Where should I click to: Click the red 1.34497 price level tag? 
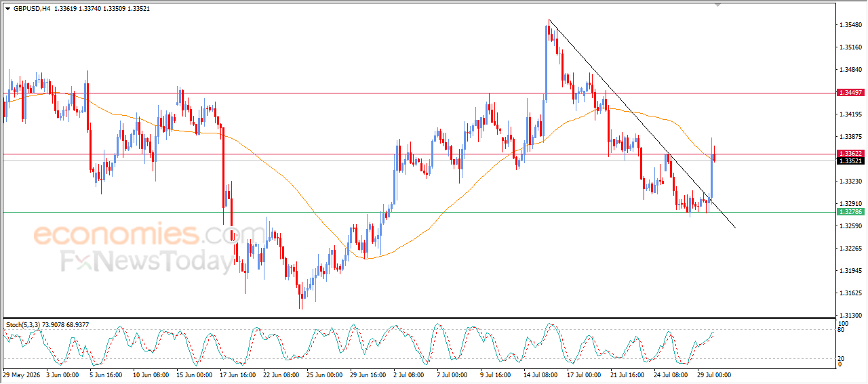click(x=850, y=93)
